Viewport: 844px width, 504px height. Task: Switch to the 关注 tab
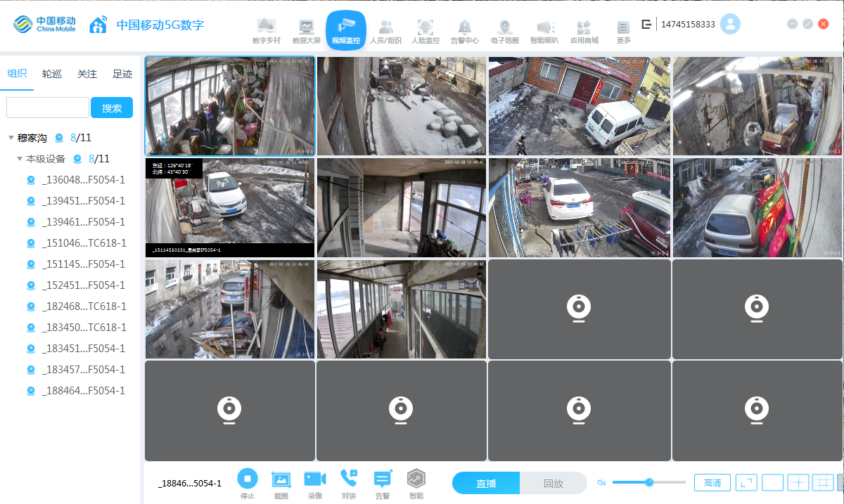pos(87,74)
